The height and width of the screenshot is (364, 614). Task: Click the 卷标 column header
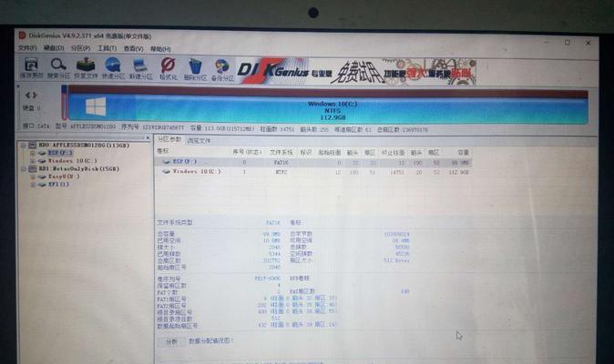tap(163, 151)
